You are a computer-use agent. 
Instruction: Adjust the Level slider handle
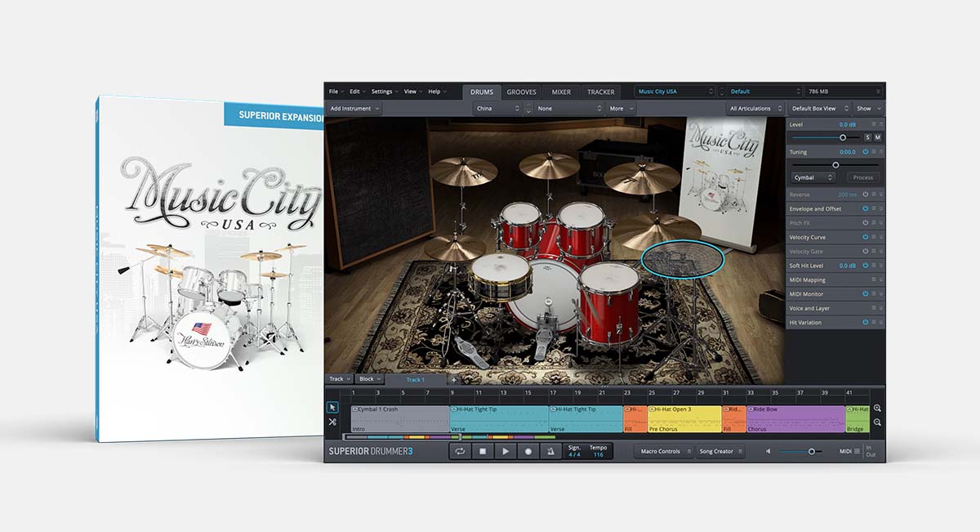843,137
